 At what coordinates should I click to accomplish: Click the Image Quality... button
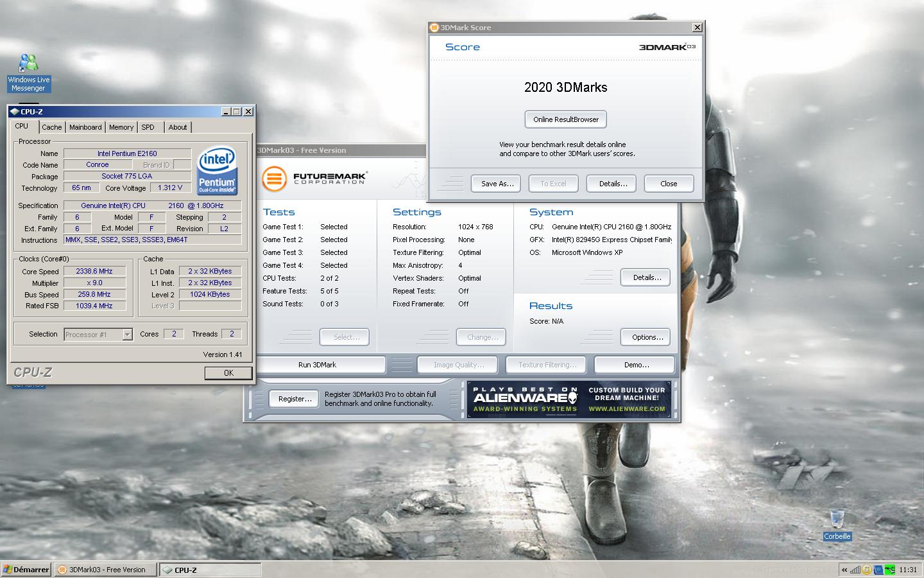459,365
